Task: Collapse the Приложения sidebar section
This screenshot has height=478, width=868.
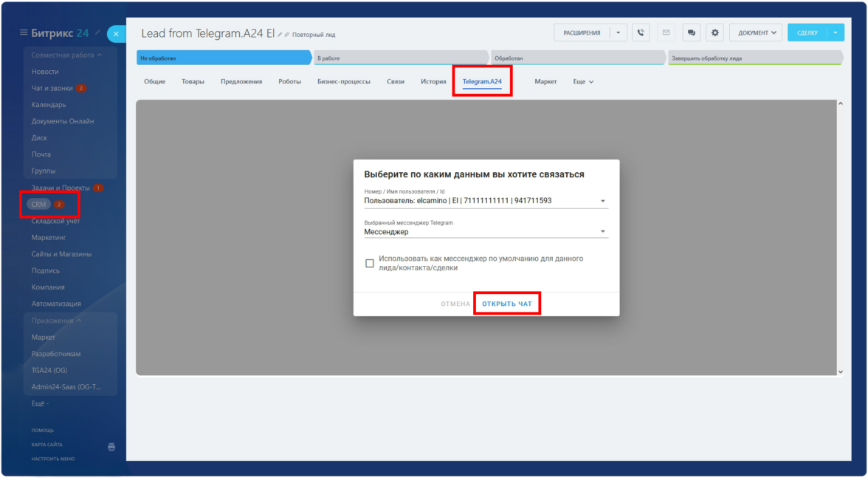Action: click(79, 321)
